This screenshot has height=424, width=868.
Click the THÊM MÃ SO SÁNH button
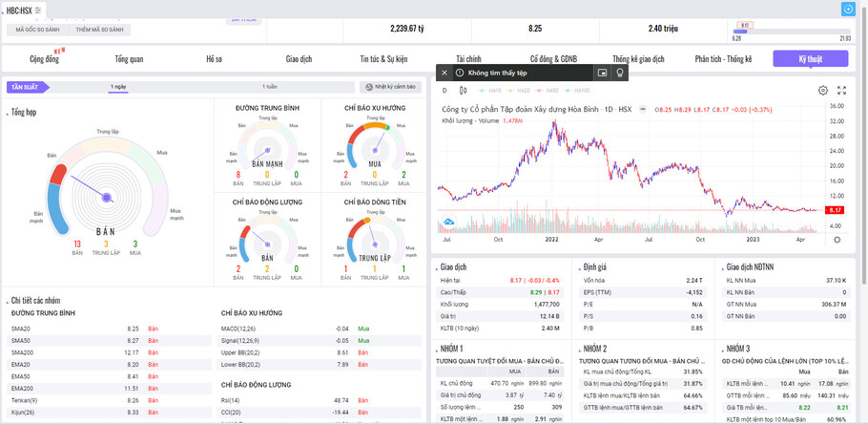point(99,30)
